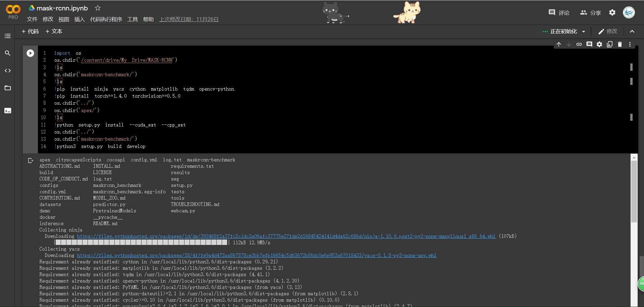The image size is (644, 307).
Task: Add a comment to the code cell
Action: click(589, 44)
